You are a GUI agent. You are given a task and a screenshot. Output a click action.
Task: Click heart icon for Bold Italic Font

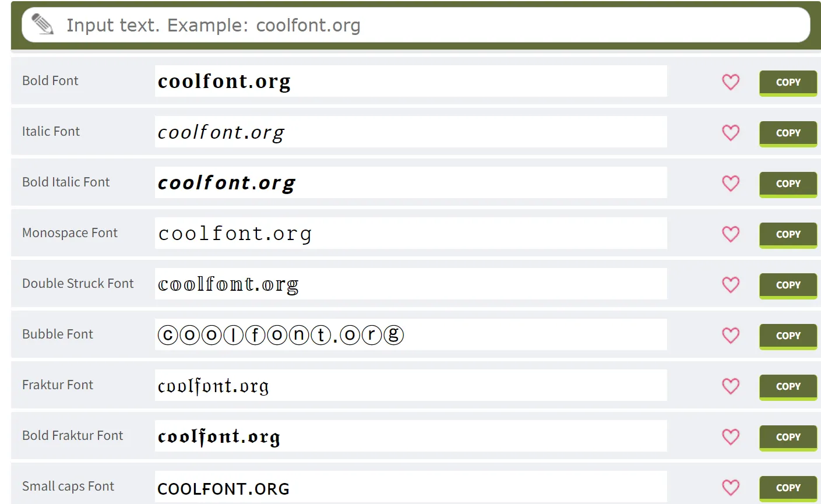coord(731,183)
